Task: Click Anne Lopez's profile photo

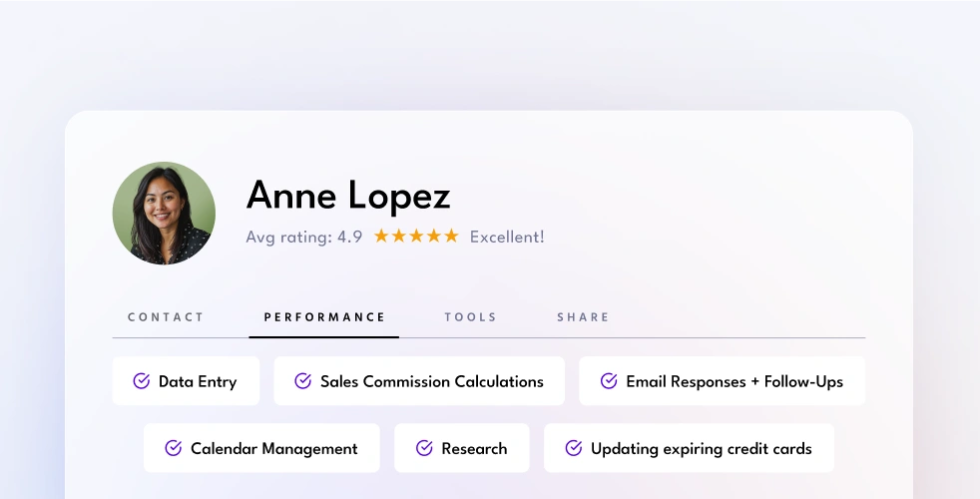Action: 164,214
